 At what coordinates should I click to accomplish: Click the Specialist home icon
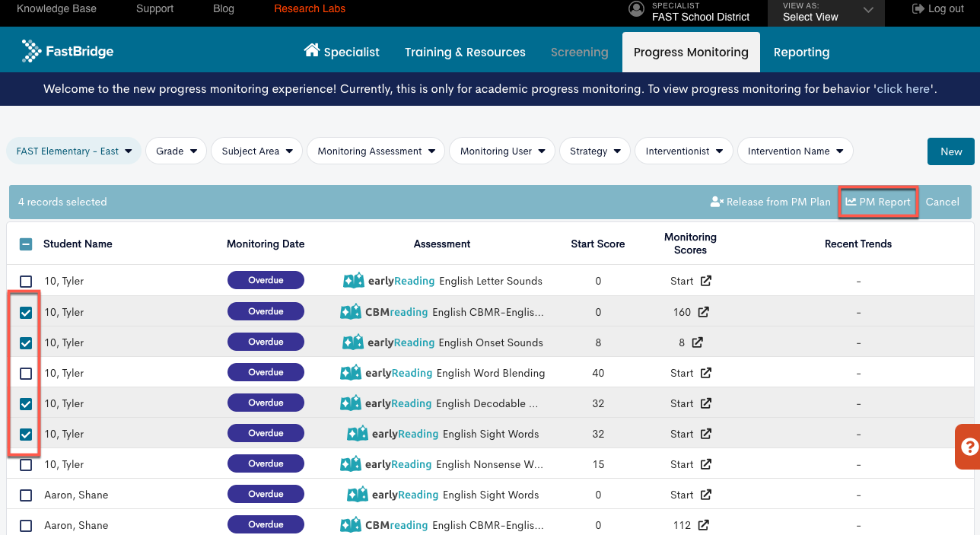312,50
